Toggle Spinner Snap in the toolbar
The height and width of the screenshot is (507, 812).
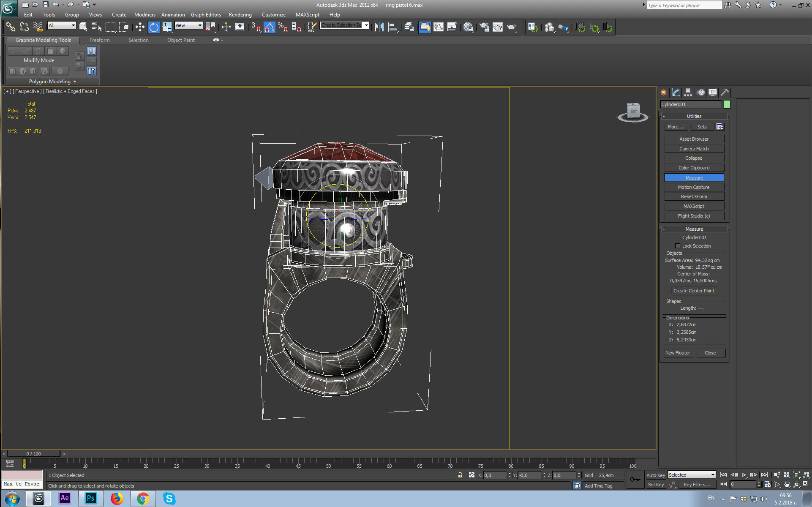(x=296, y=27)
